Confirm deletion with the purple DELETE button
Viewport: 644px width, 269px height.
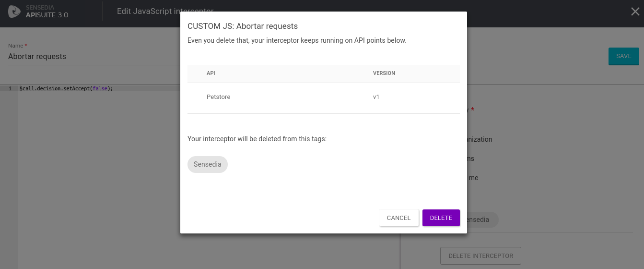[441, 218]
